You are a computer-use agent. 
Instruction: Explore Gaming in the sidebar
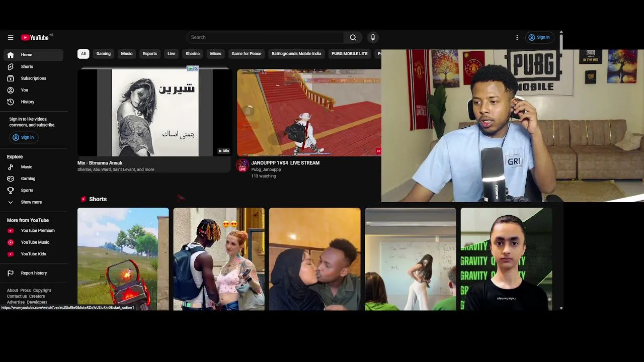(34, 178)
